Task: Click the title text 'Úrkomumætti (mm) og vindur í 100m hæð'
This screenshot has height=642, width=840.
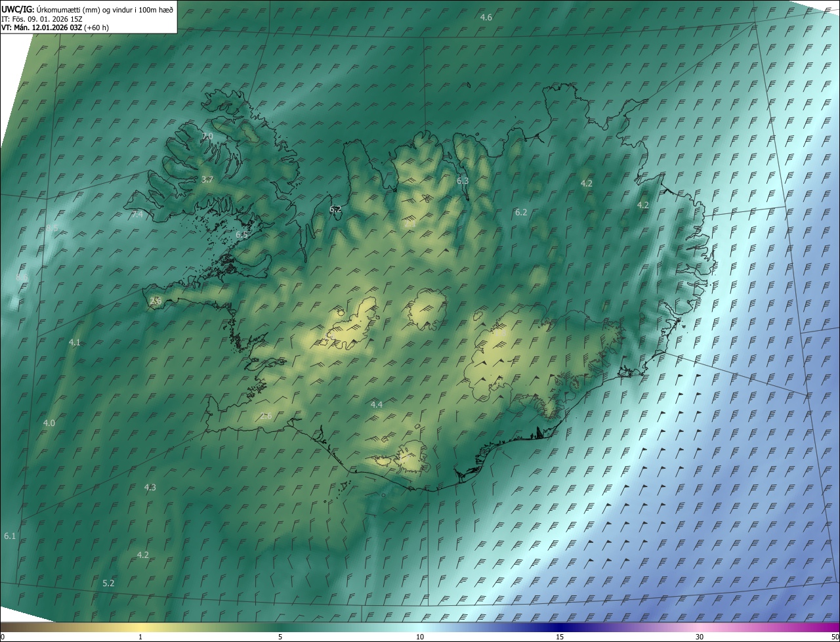Action: (105, 9)
